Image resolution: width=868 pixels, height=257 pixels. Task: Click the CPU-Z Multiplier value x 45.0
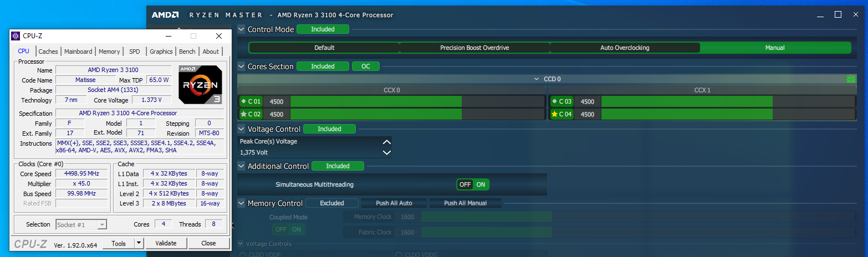(x=81, y=184)
